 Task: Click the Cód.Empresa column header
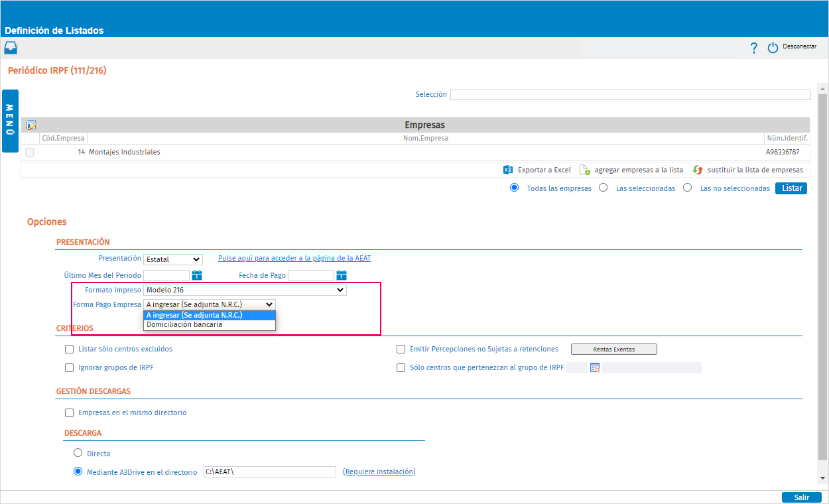pos(63,138)
